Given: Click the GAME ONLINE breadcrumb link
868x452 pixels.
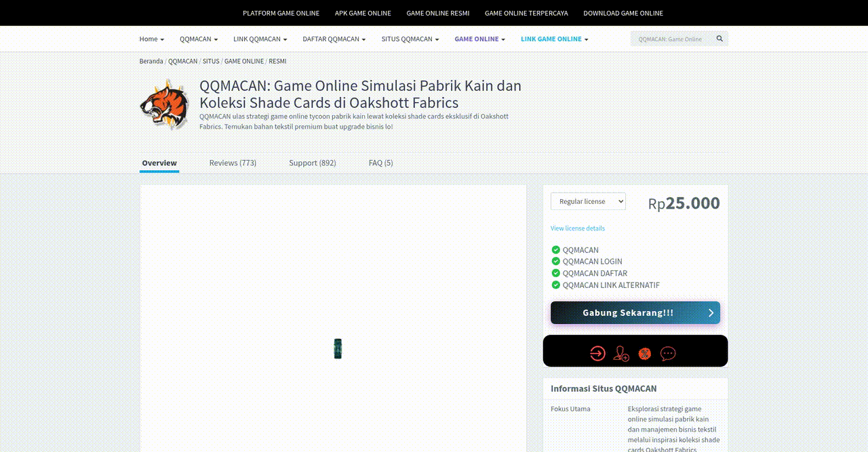Looking at the screenshot, I should point(244,61).
